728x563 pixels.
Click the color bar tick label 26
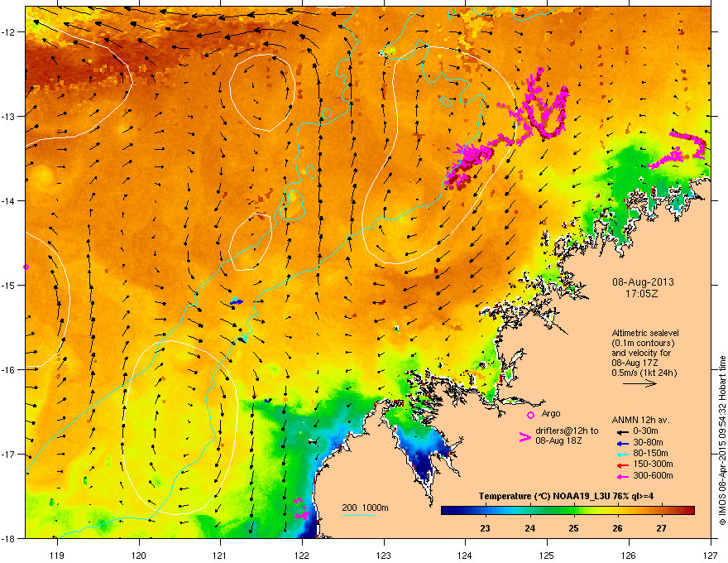tap(617, 528)
